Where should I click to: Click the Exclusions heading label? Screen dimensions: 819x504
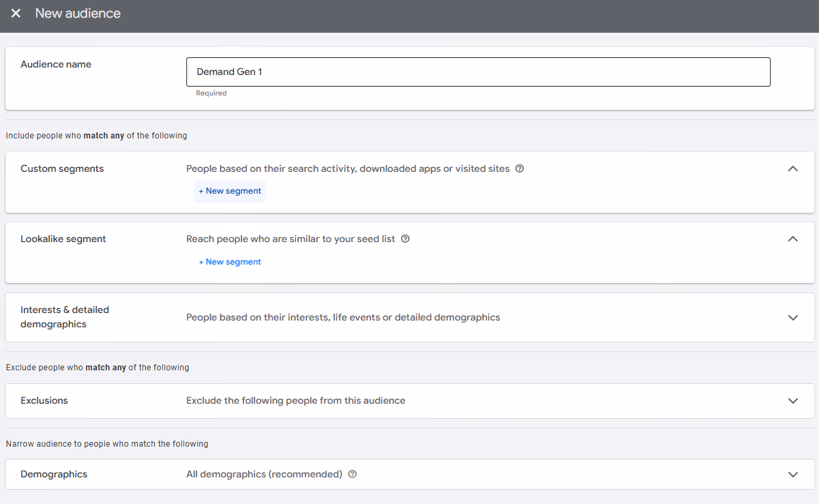(x=44, y=400)
